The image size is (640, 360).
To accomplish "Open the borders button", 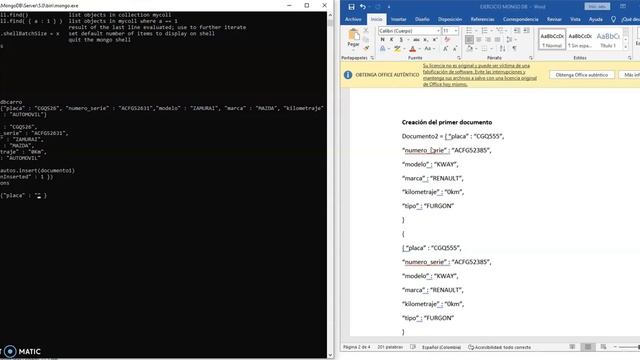I will [484, 49].
